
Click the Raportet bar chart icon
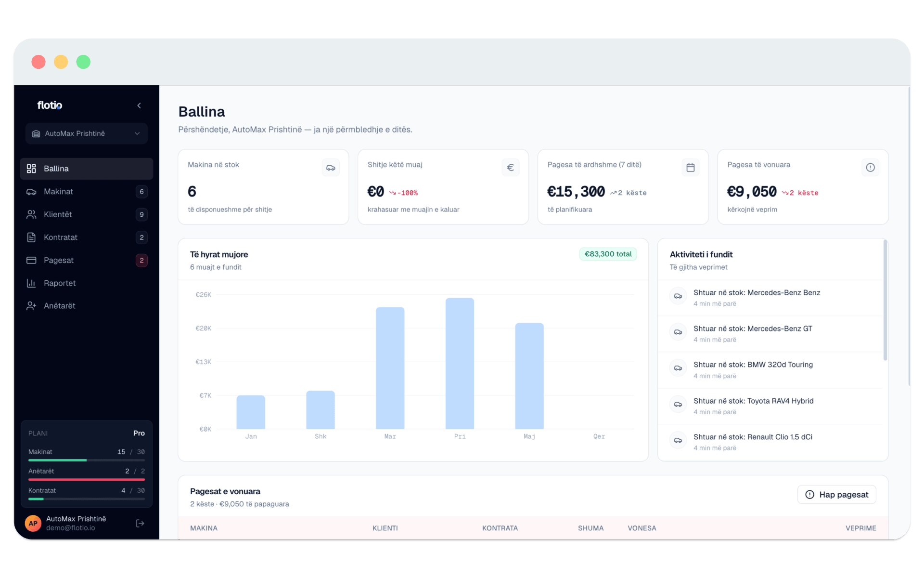point(31,283)
